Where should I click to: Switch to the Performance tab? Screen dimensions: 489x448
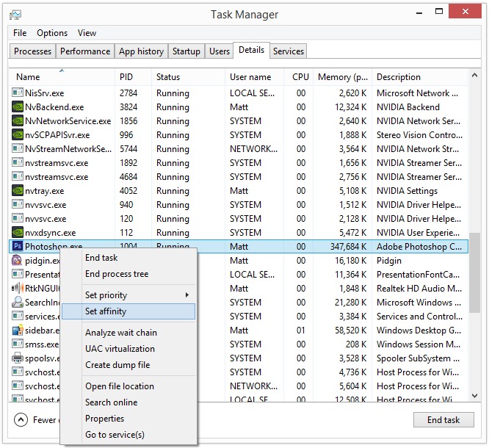pos(85,51)
